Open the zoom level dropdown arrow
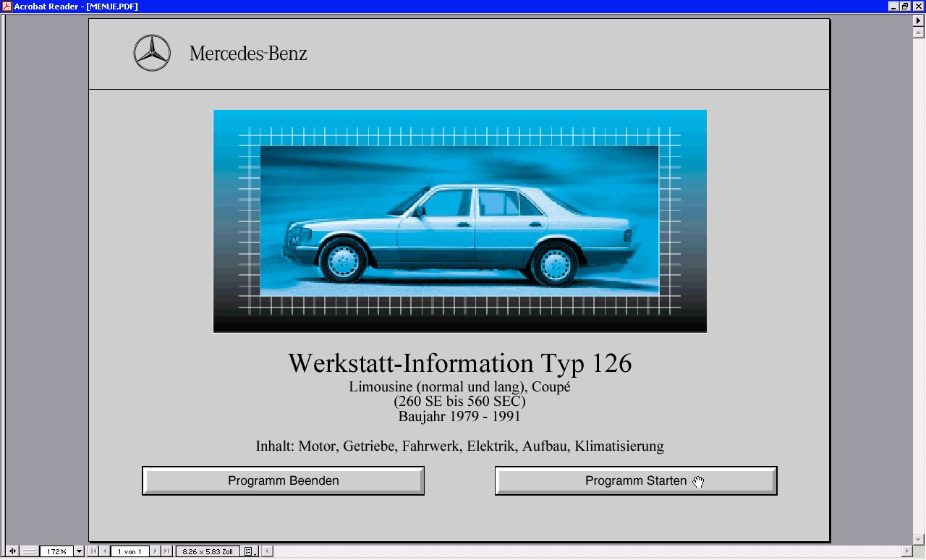Viewport: 926px width, 560px height. 79,551
